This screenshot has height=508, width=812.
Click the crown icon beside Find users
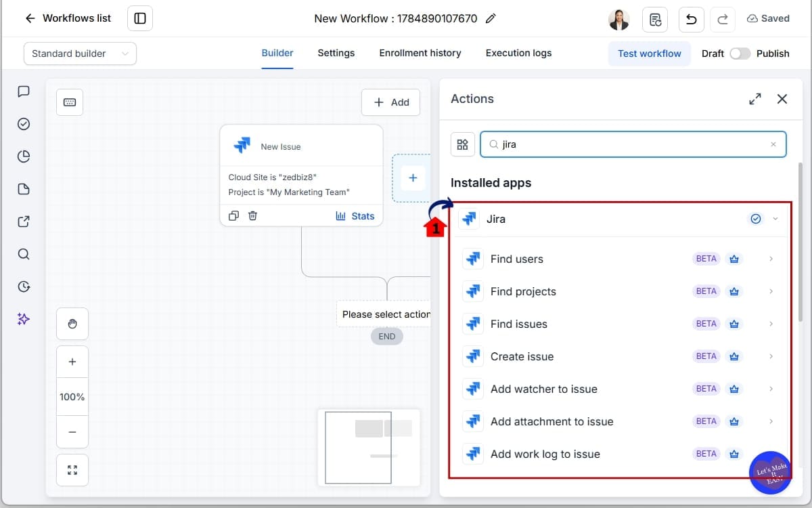tap(734, 259)
